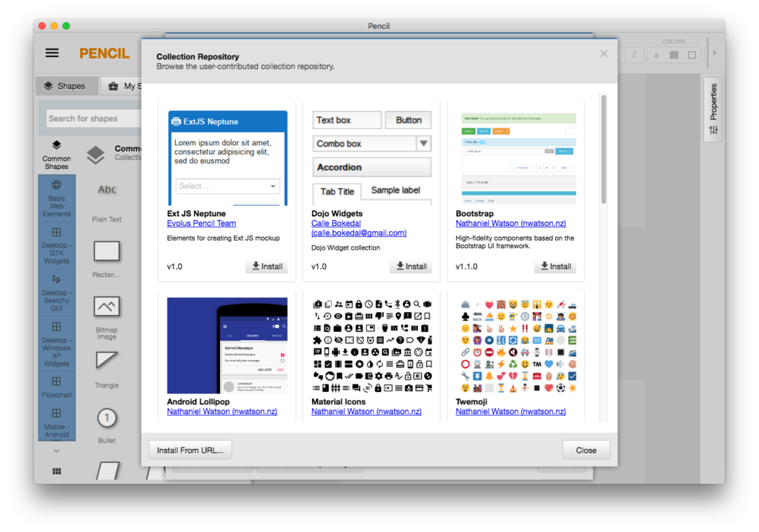Install the Ext JS Neptune collection
The height and width of the screenshot is (532, 759).
click(x=267, y=266)
